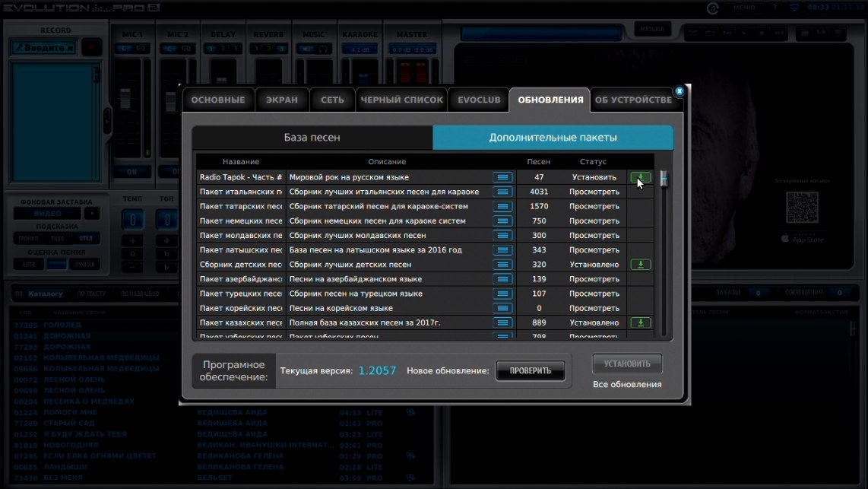This screenshot has height=489, width=868.
Task: Click the Статус column header
Action: (593, 162)
